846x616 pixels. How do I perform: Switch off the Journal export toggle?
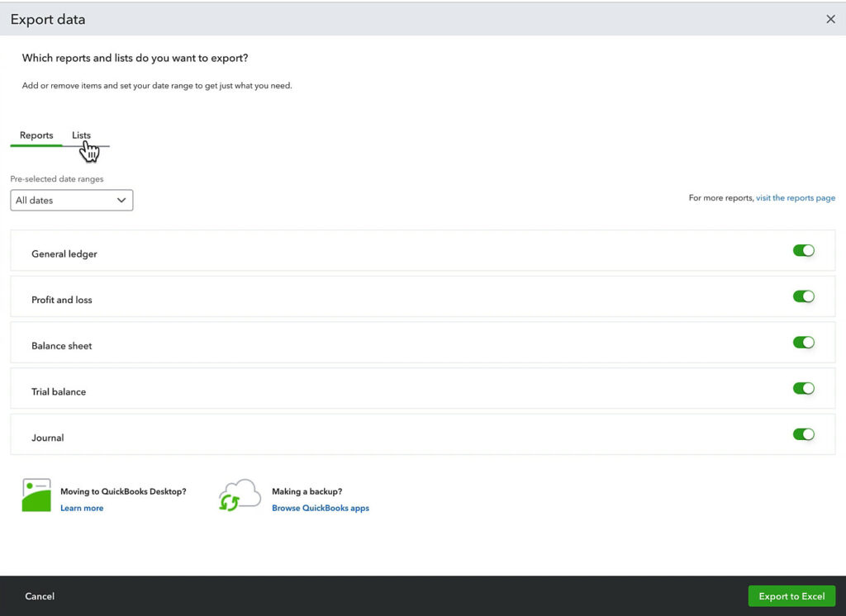802,434
